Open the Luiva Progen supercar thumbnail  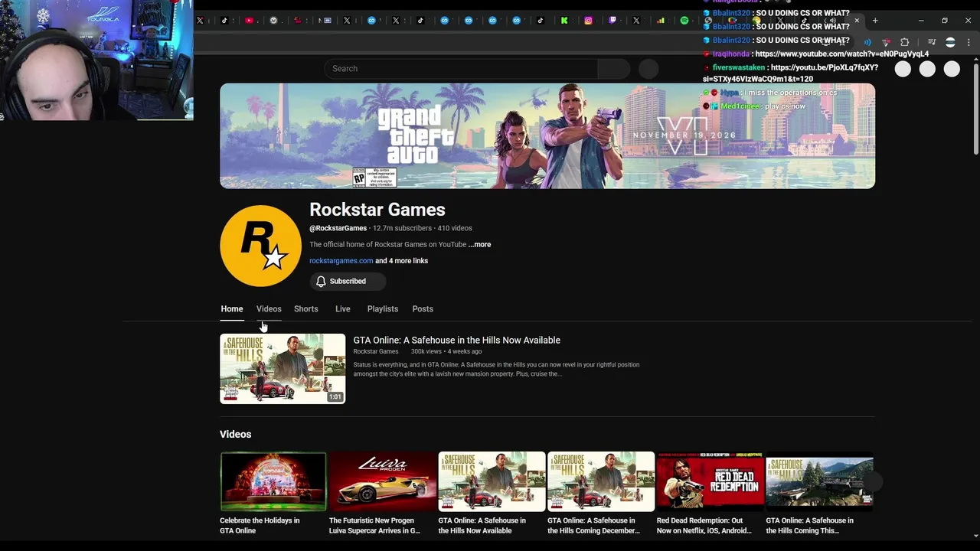pos(383,481)
